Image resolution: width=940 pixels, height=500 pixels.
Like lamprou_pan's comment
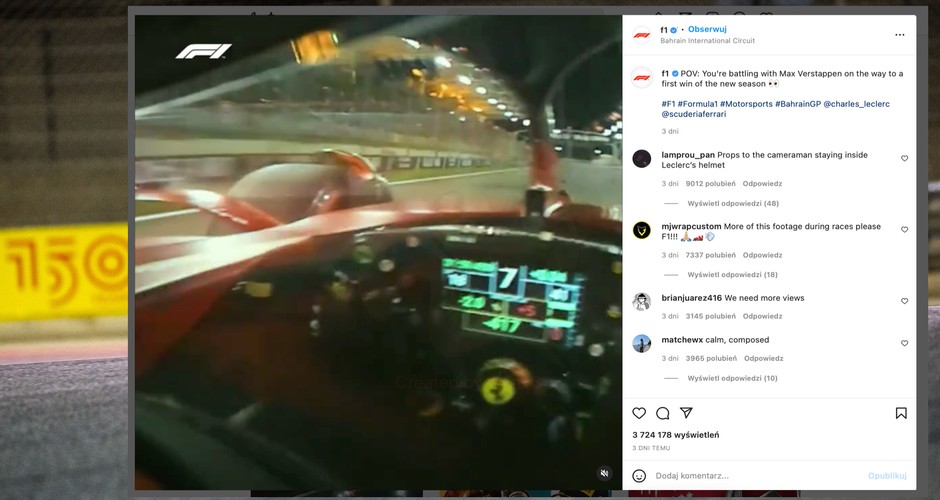[x=905, y=158]
